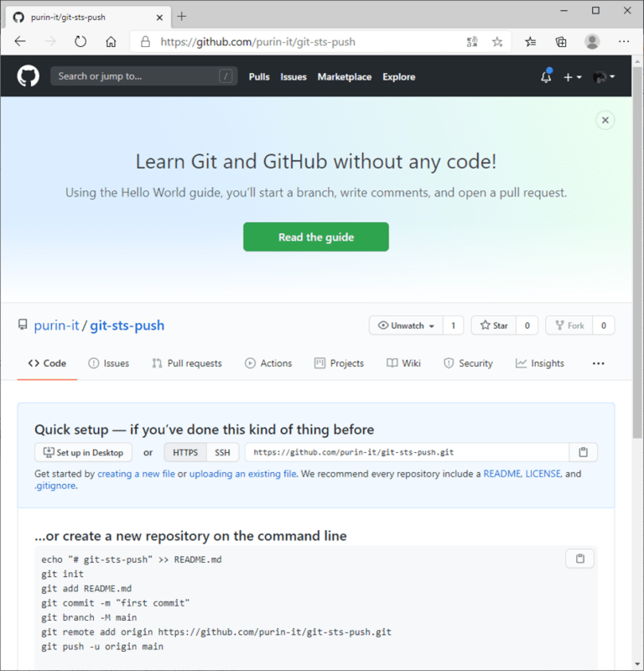Image resolution: width=644 pixels, height=671 pixels.
Task: Open the notifications bell
Action: [x=545, y=76]
